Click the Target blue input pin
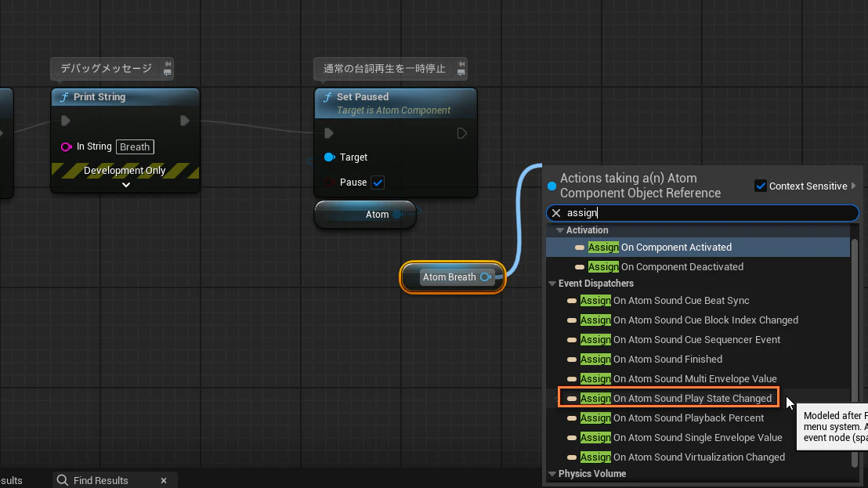Screen dimensions: 868x488 tap(329, 157)
